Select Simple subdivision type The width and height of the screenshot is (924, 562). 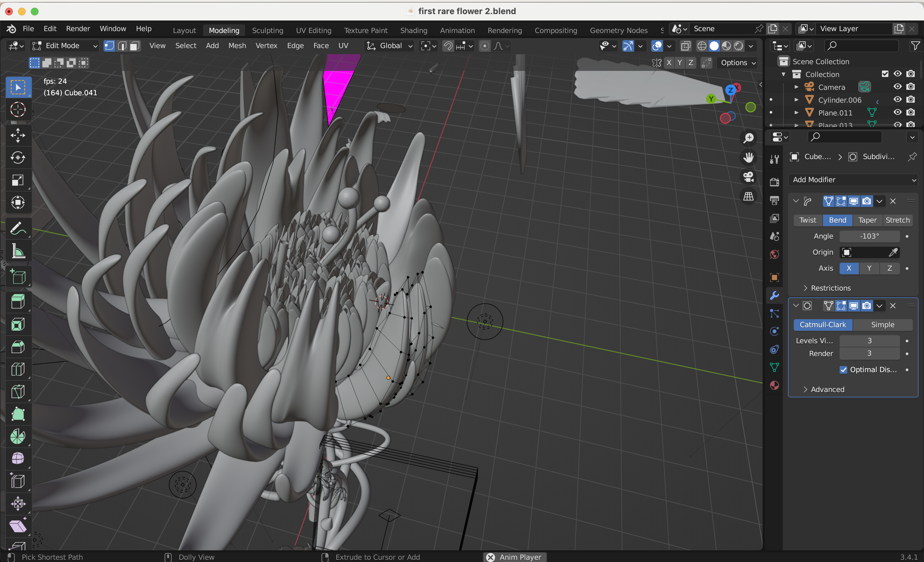pyautogui.click(x=882, y=325)
